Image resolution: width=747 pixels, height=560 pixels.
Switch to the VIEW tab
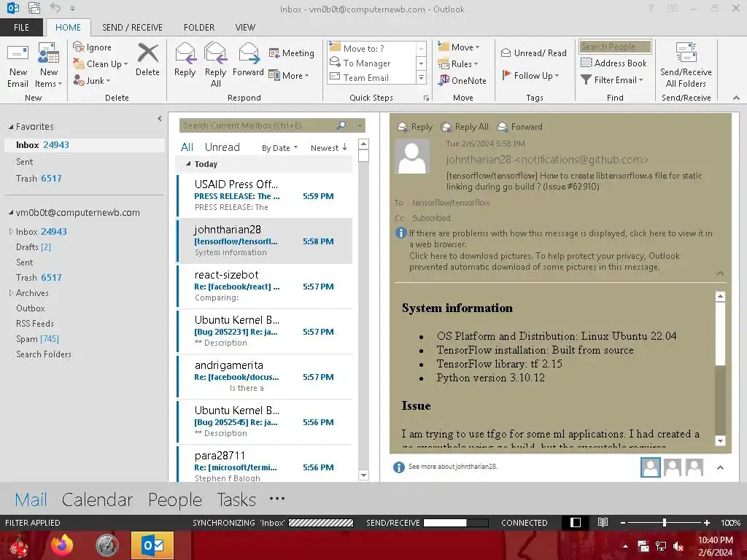tap(245, 28)
